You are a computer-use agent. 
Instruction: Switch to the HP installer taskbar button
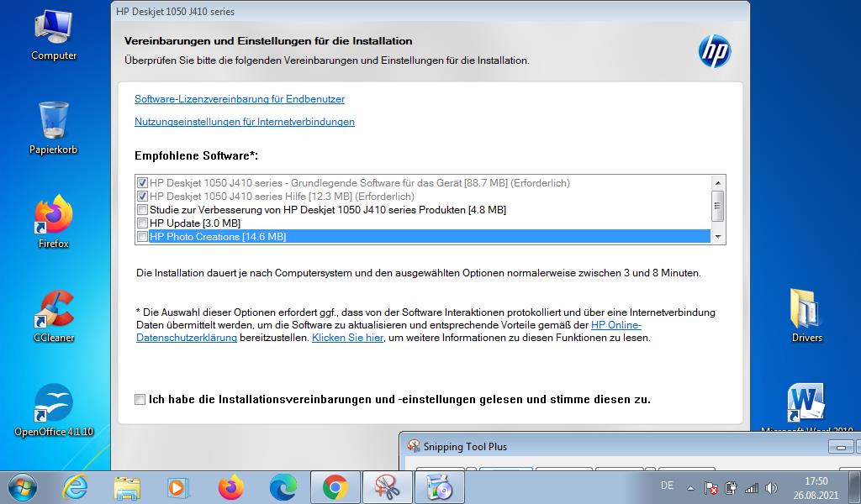439,487
